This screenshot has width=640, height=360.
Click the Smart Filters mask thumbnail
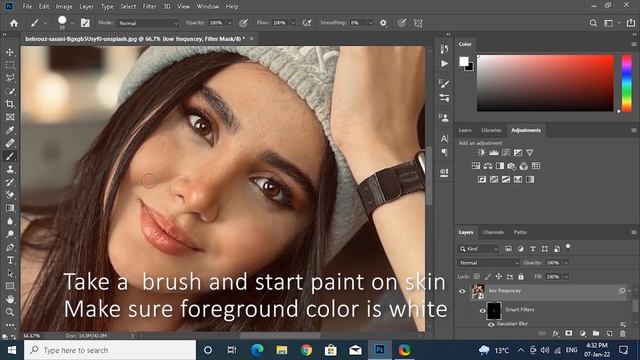click(x=494, y=311)
